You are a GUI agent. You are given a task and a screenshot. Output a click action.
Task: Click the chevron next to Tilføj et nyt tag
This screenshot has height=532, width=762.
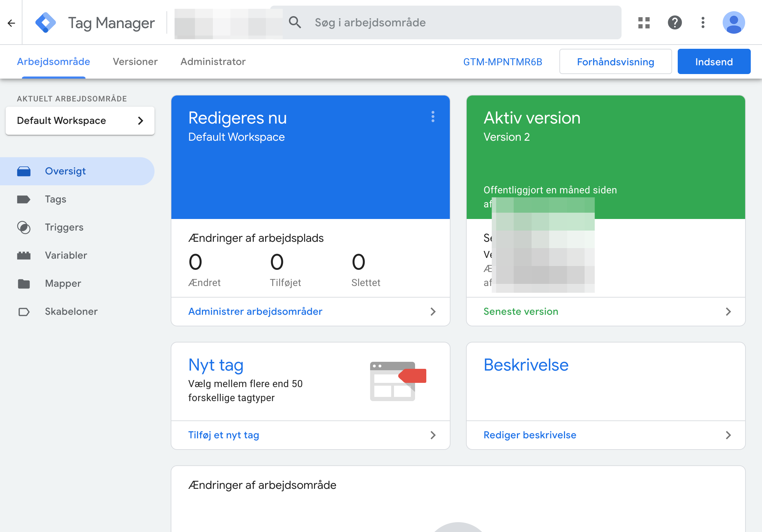coord(433,435)
